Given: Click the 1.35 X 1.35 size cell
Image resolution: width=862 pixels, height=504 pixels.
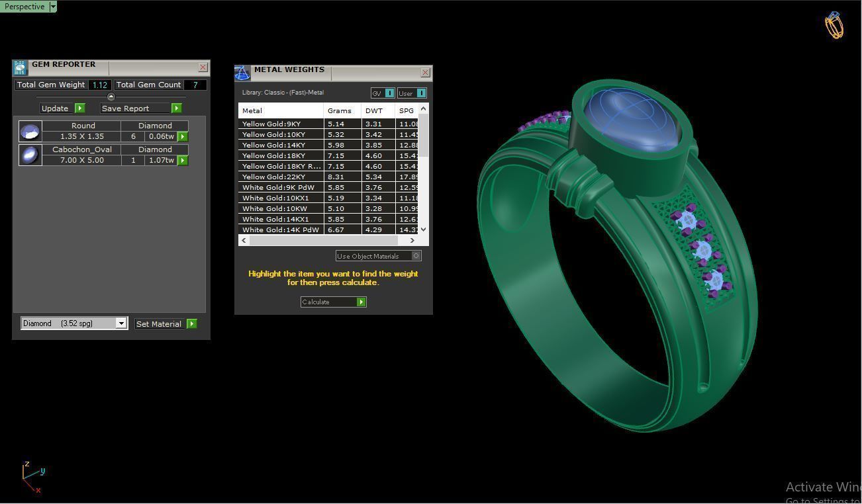Looking at the screenshot, I should (x=82, y=136).
